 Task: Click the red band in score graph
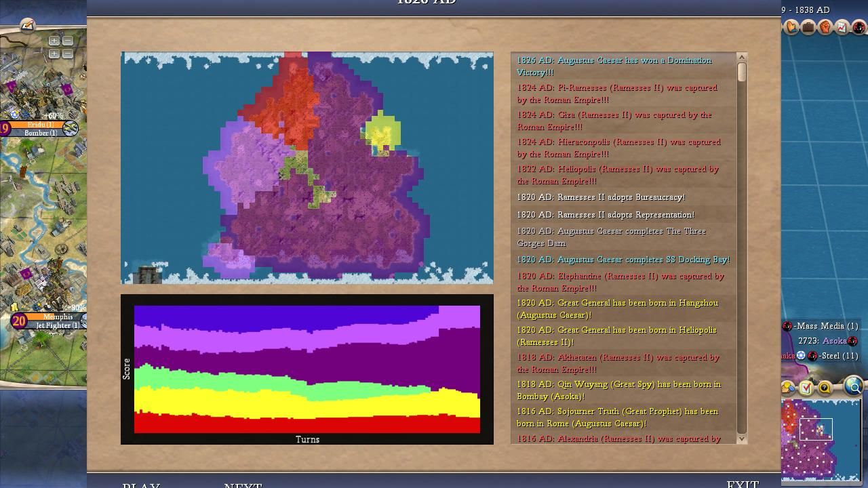[x=307, y=425]
